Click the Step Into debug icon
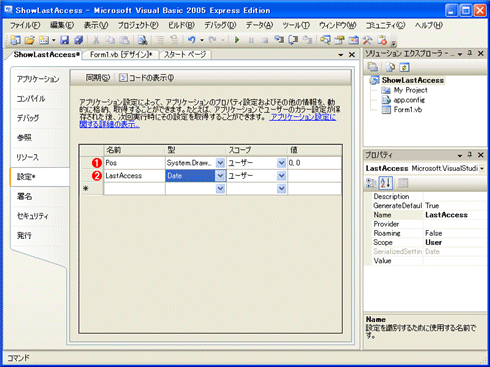This screenshot has height=367, width=490. pos(279,40)
